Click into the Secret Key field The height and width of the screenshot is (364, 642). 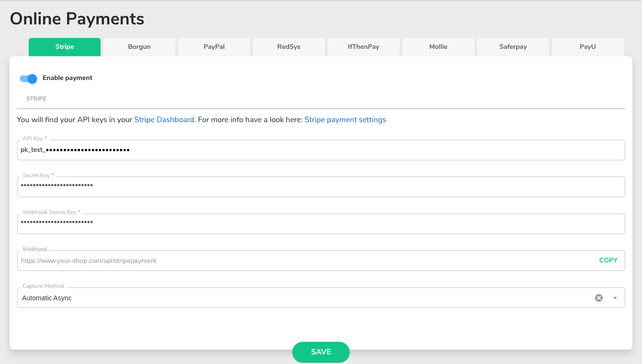point(321,187)
